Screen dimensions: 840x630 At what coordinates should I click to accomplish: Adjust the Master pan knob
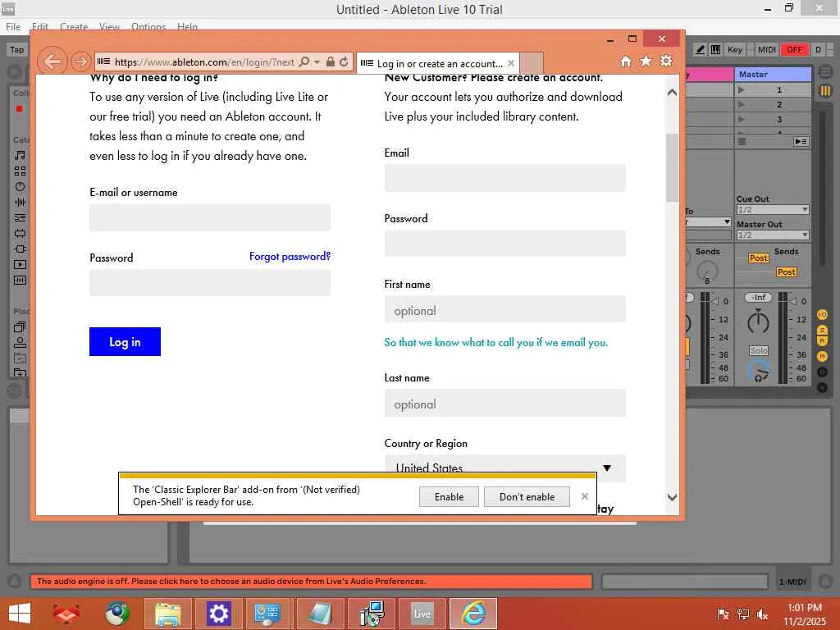(x=758, y=322)
